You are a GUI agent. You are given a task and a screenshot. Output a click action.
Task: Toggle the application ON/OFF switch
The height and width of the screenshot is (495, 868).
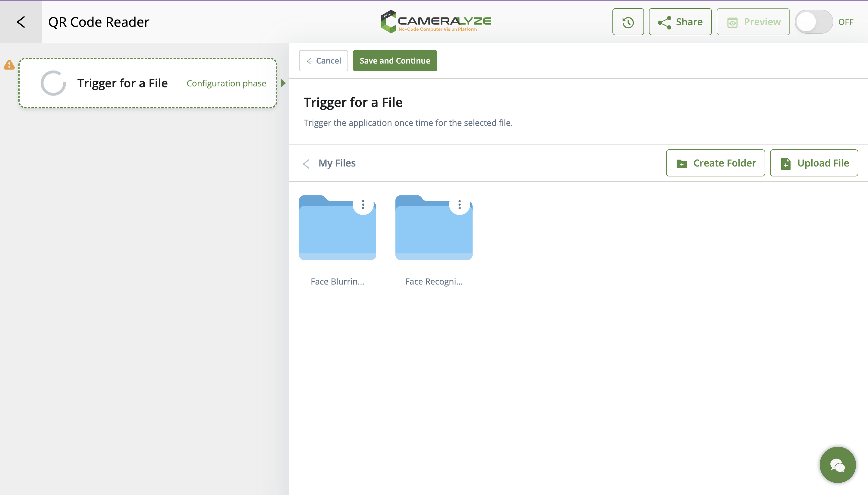coord(813,22)
